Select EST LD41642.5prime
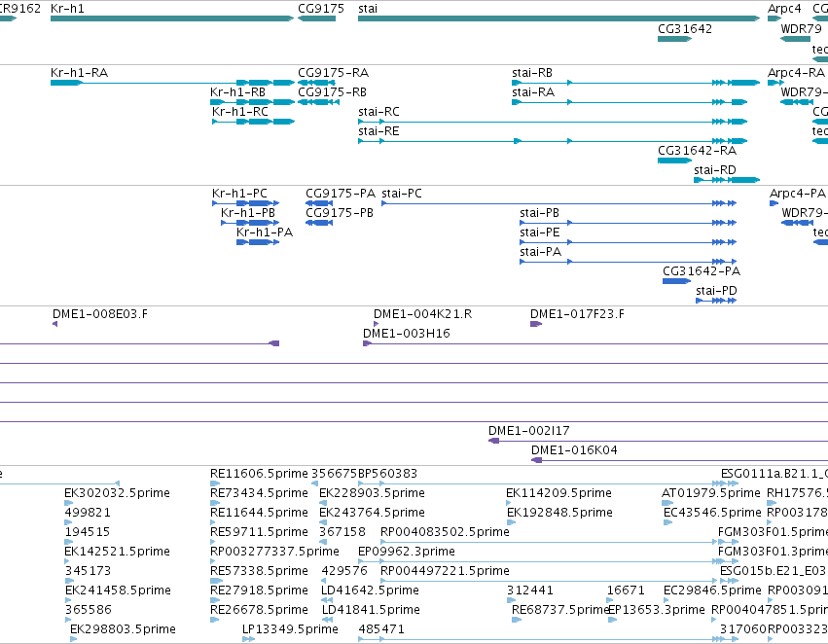Viewport: 828px width, 644px height. tap(327, 600)
